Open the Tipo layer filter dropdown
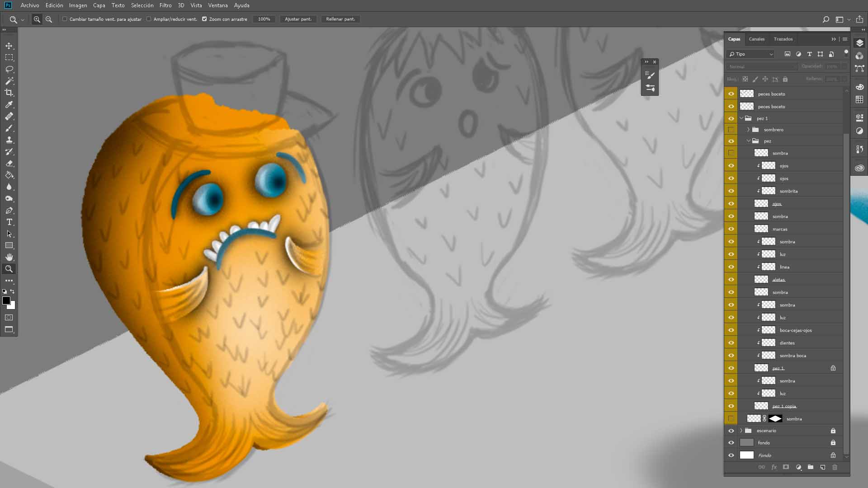The width and height of the screenshot is (868, 488). (x=750, y=54)
